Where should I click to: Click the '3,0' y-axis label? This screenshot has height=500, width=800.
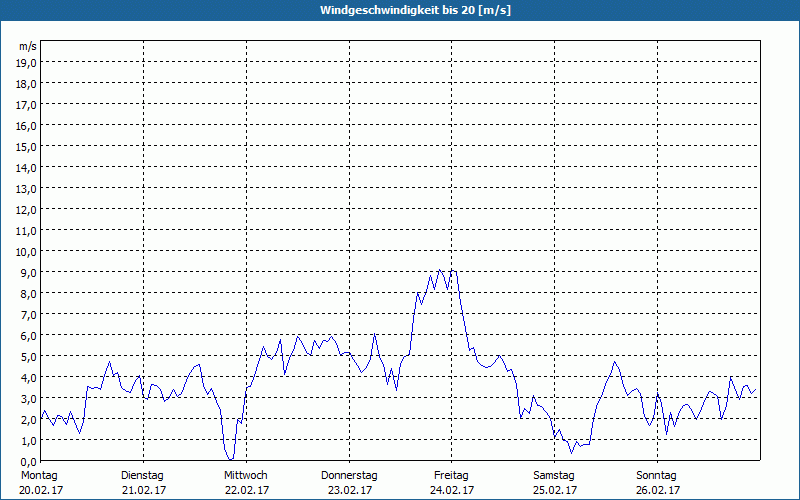[x=29, y=398]
